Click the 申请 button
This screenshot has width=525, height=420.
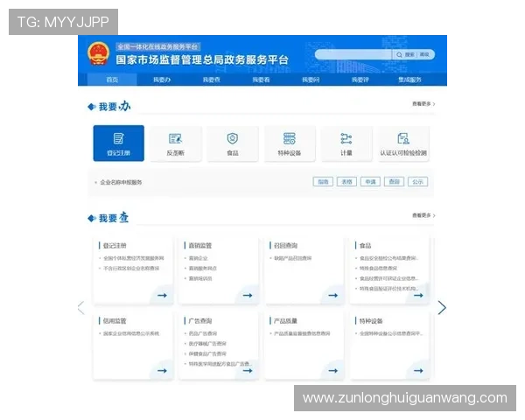[371, 181]
